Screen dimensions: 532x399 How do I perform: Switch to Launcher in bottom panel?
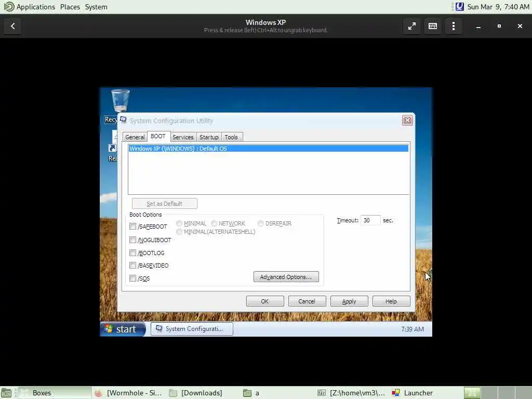(425, 393)
